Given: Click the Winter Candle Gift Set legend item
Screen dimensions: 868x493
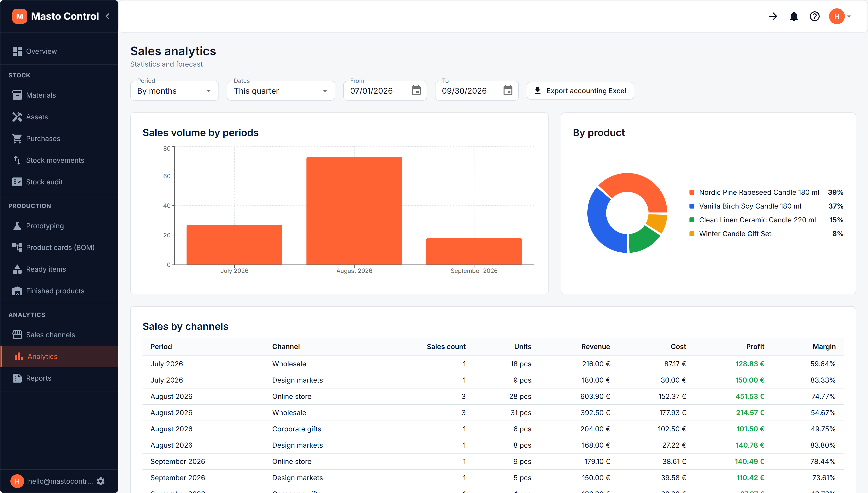Looking at the screenshot, I should click(766, 234).
